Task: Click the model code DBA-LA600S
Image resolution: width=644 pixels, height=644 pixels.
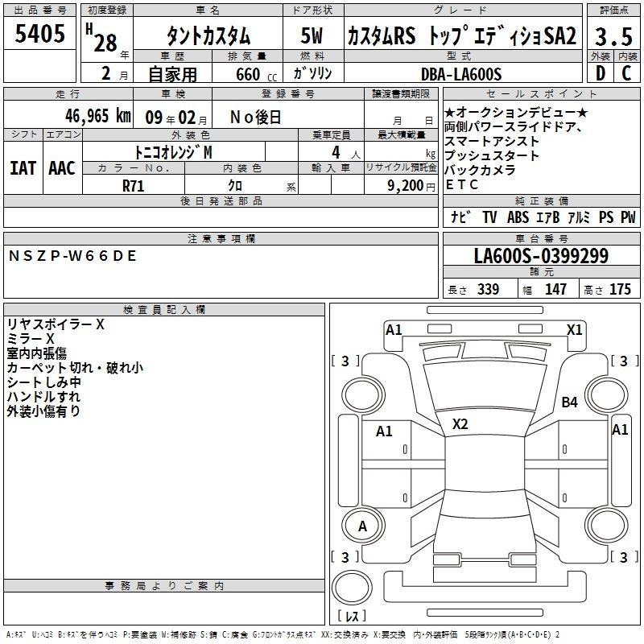Action: click(461, 74)
